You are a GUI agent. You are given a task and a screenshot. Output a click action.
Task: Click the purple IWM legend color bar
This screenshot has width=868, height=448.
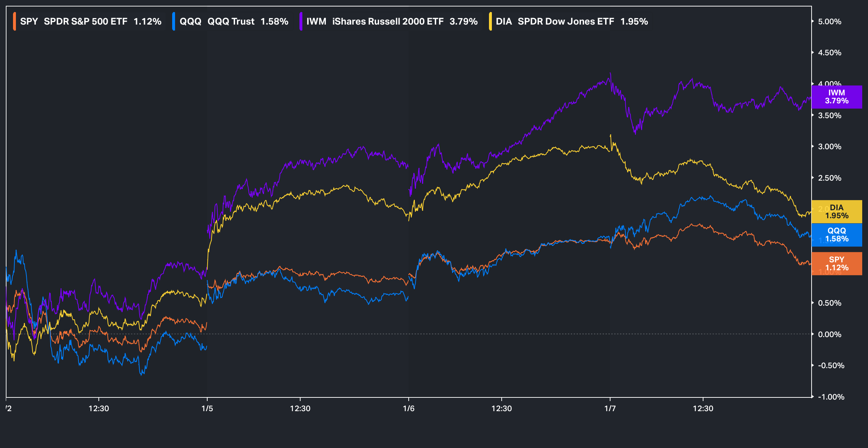click(x=301, y=21)
